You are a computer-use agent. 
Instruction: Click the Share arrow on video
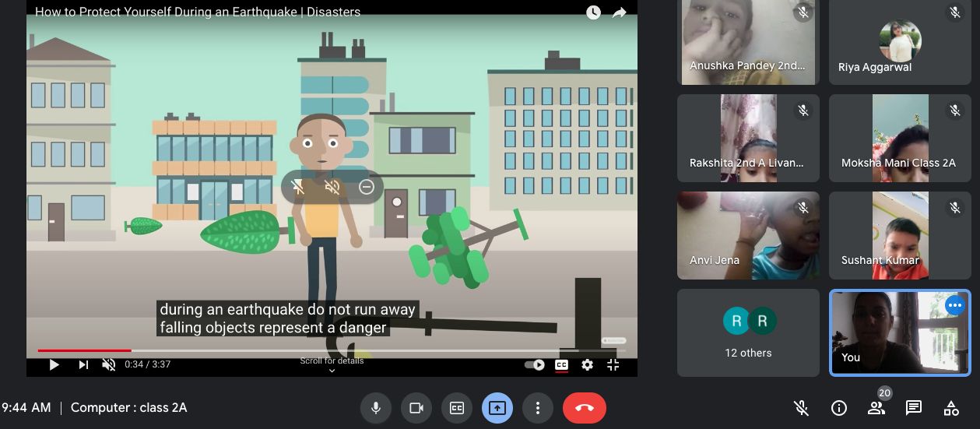point(619,12)
